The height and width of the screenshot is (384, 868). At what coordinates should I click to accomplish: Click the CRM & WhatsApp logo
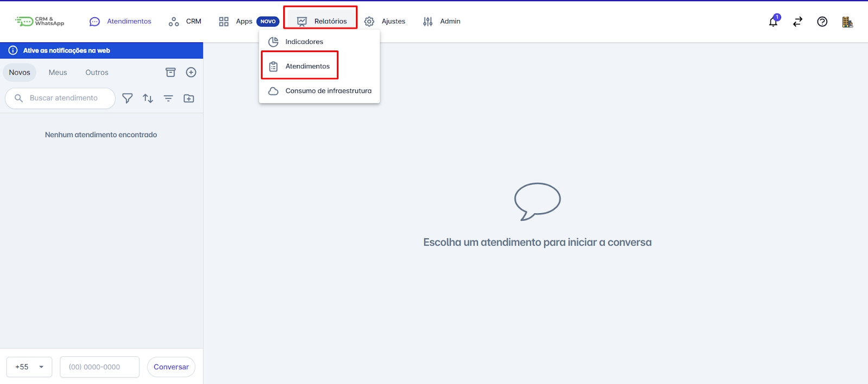[40, 21]
